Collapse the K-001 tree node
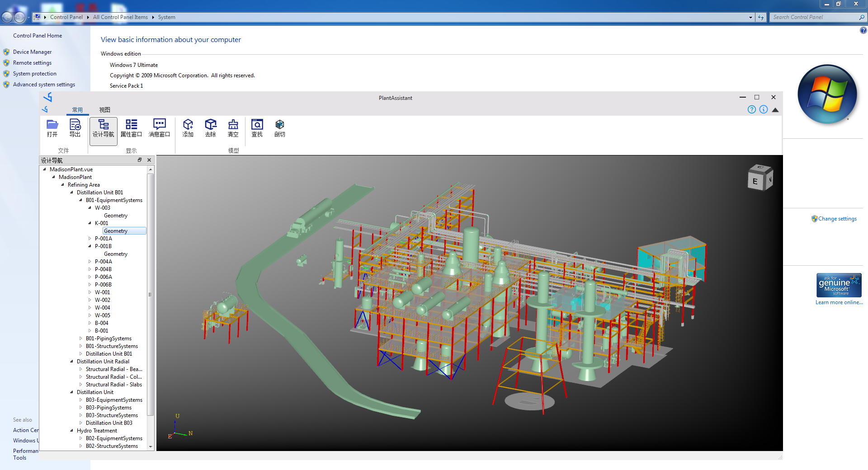This screenshot has height=470, width=868. point(90,223)
